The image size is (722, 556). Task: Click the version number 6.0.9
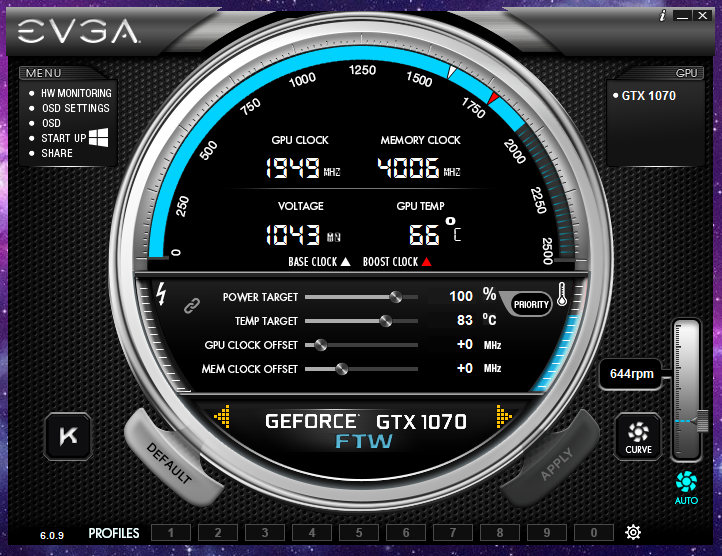tap(52, 535)
